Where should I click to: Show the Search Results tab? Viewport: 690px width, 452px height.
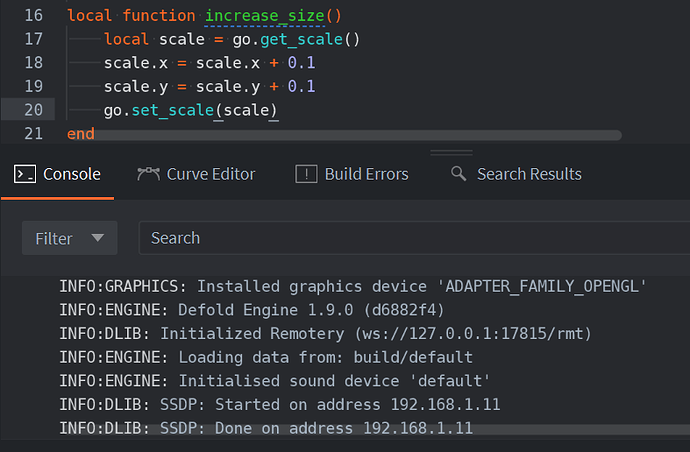(x=528, y=174)
